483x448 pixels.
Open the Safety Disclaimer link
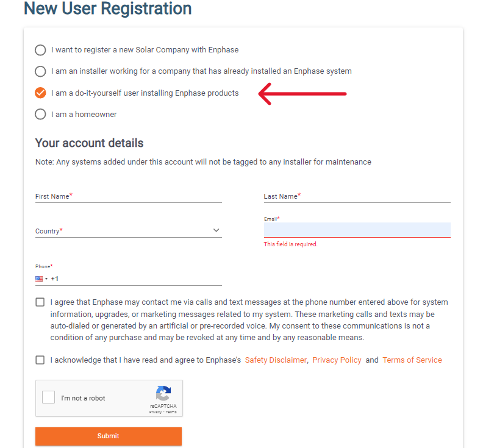[x=276, y=360]
